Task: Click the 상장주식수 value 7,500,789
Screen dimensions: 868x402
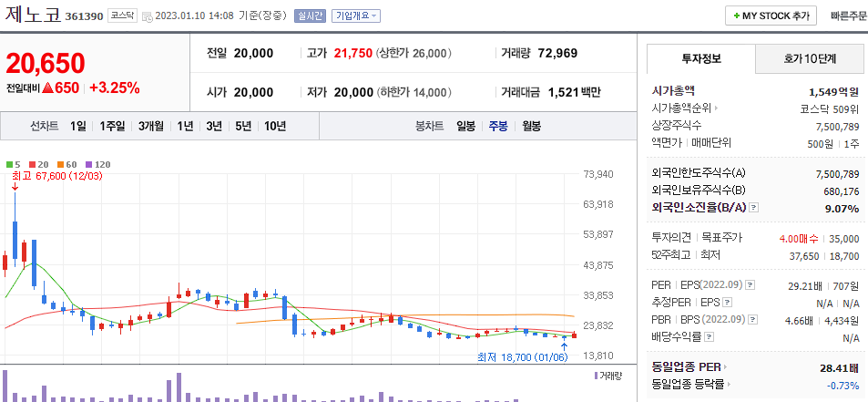Action: pos(838,127)
